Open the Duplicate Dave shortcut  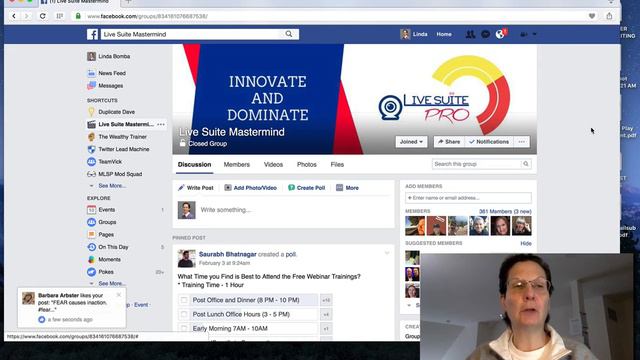click(x=116, y=112)
